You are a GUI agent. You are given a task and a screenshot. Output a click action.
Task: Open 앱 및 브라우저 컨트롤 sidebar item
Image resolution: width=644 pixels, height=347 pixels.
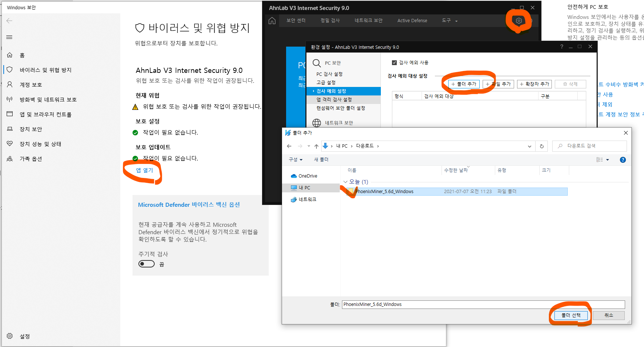pyautogui.click(x=46, y=114)
